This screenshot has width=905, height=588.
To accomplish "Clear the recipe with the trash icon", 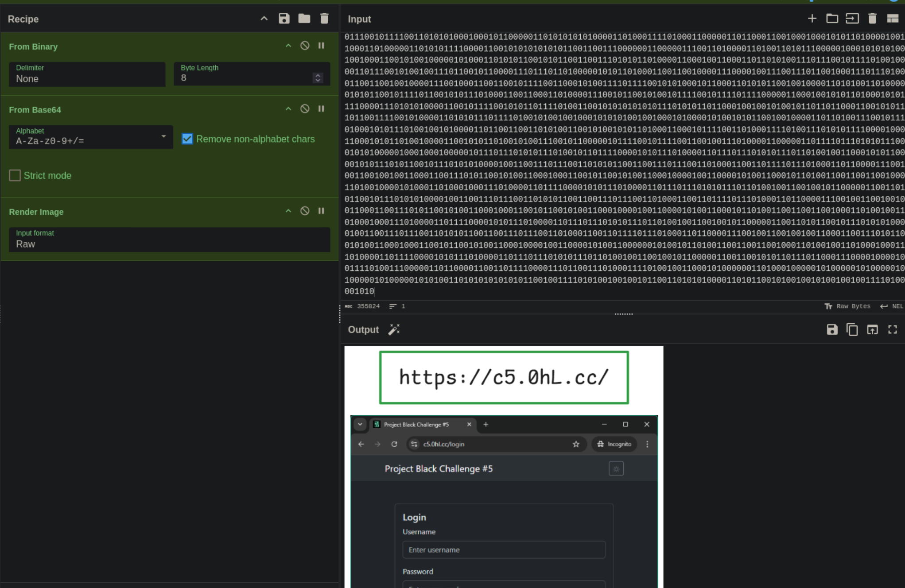I will [x=324, y=19].
